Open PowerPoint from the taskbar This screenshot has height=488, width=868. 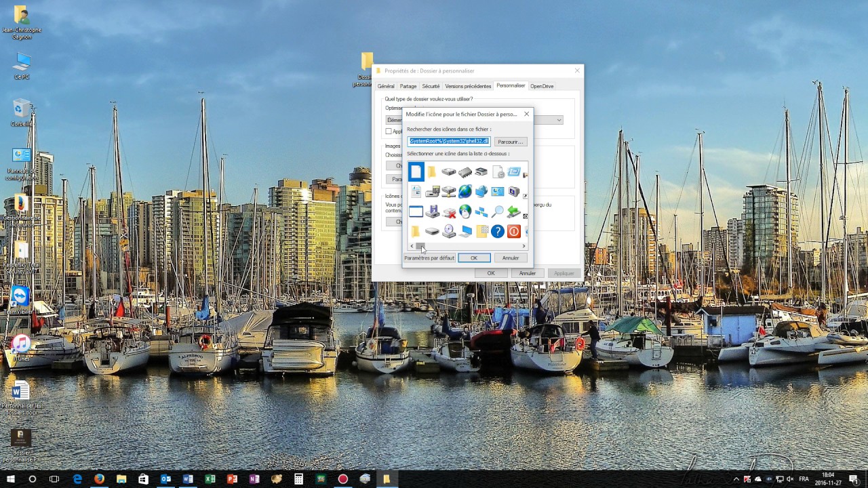(232, 479)
